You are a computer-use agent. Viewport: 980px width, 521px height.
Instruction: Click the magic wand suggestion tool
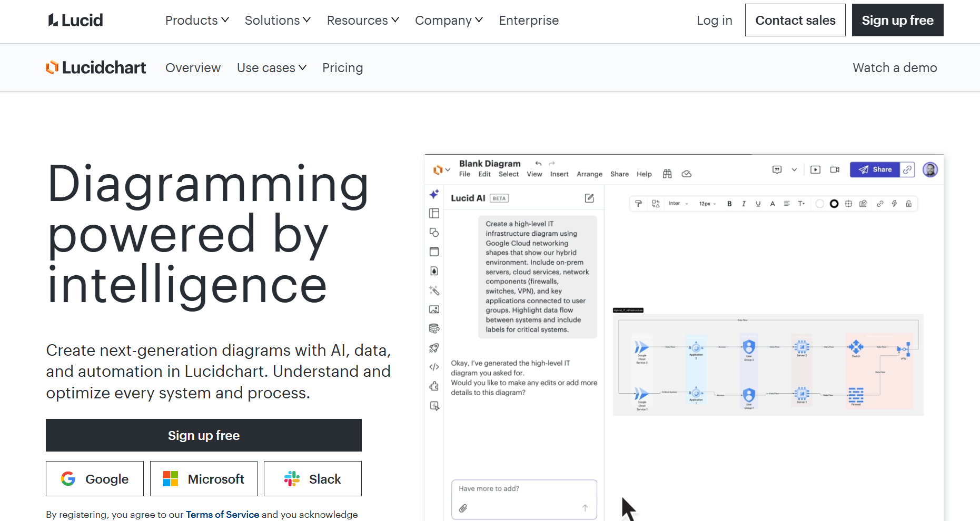434,290
